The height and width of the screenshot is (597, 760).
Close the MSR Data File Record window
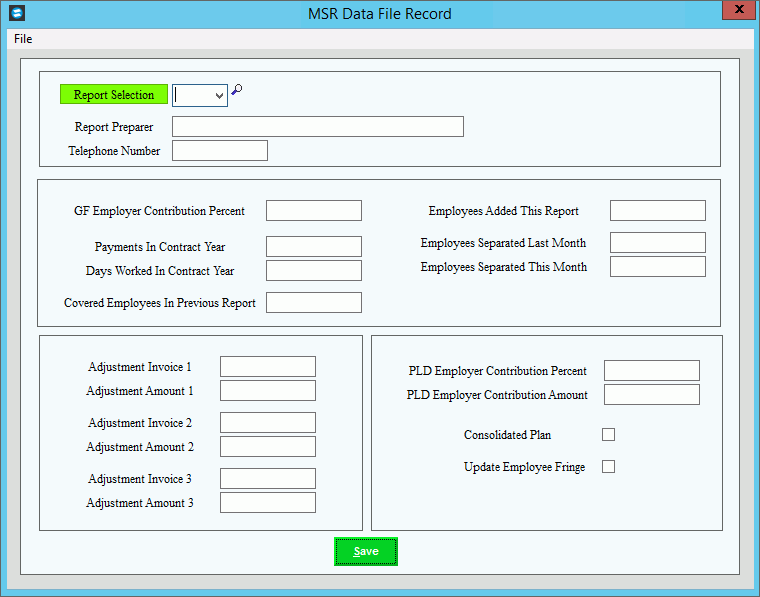point(738,11)
